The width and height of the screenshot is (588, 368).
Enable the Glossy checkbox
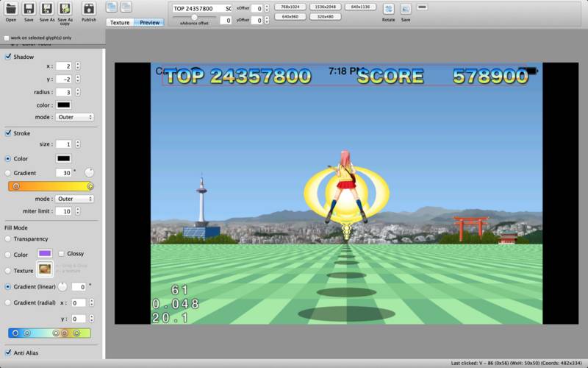click(62, 254)
